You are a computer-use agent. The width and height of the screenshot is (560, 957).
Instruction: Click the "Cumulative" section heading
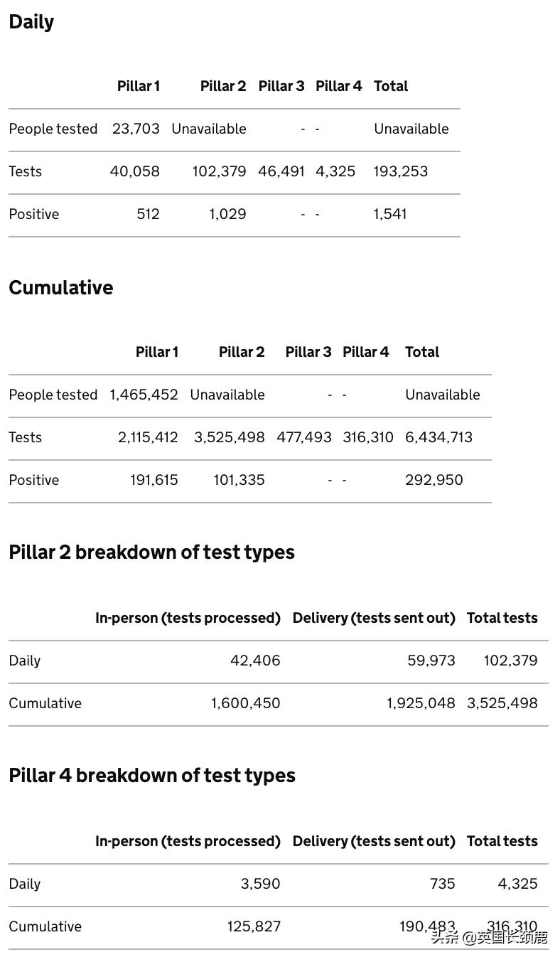pyautogui.click(x=61, y=287)
